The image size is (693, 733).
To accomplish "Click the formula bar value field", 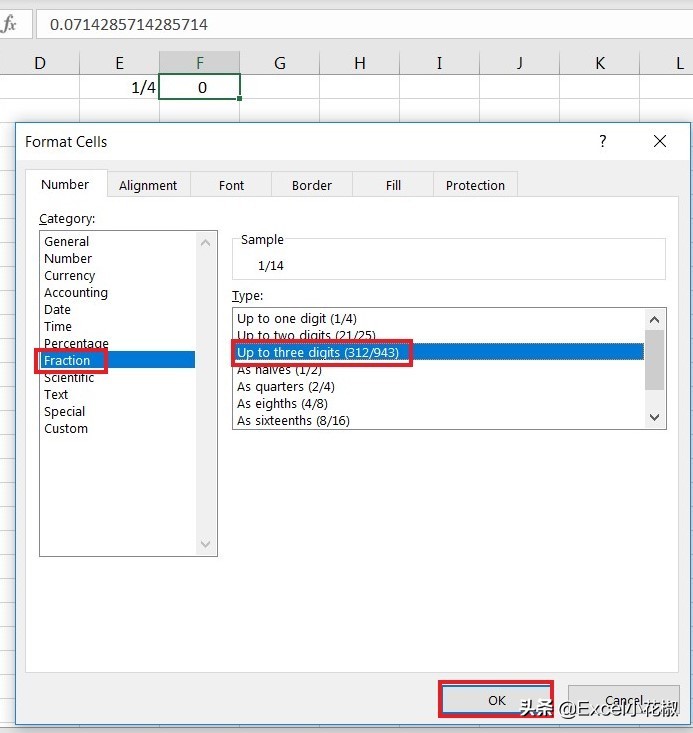I will 365,24.
